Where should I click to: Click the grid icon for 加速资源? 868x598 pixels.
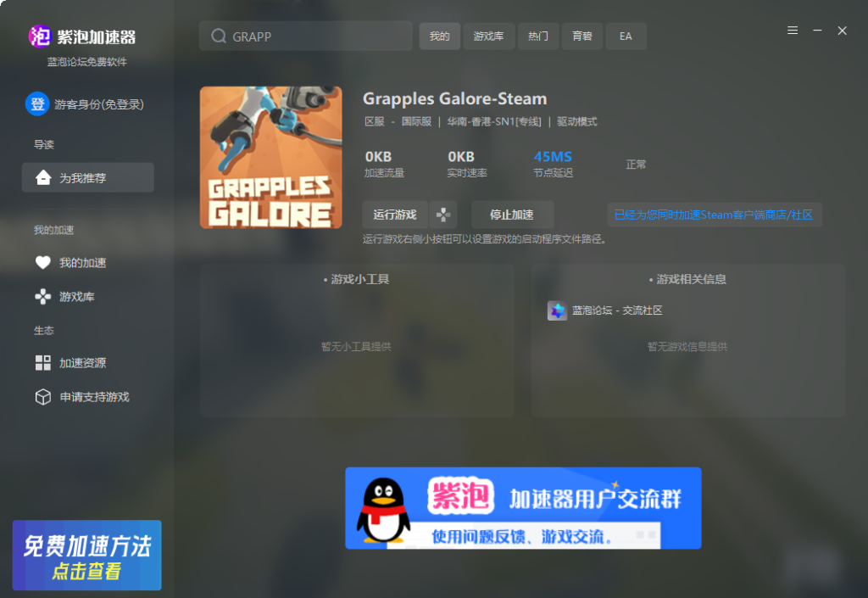(x=42, y=363)
